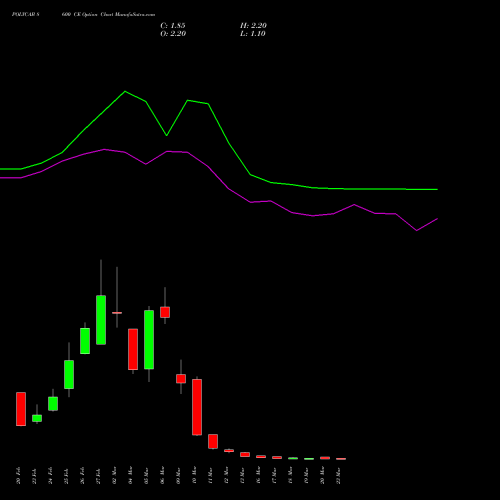Click the first red candle labeled 20 Feb
The width and height of the screenshot is (500, 500).
coord(21,409)
